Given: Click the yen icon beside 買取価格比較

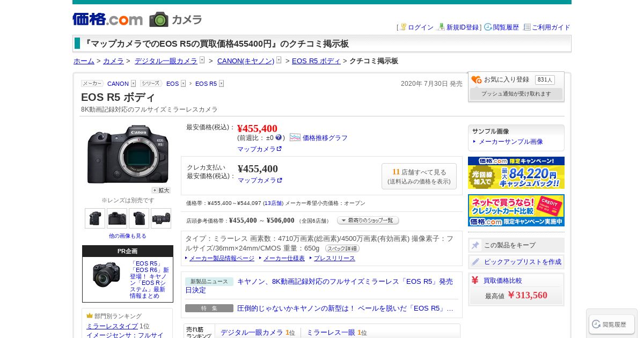Looking at the screenshot, I should coord(475,280).
